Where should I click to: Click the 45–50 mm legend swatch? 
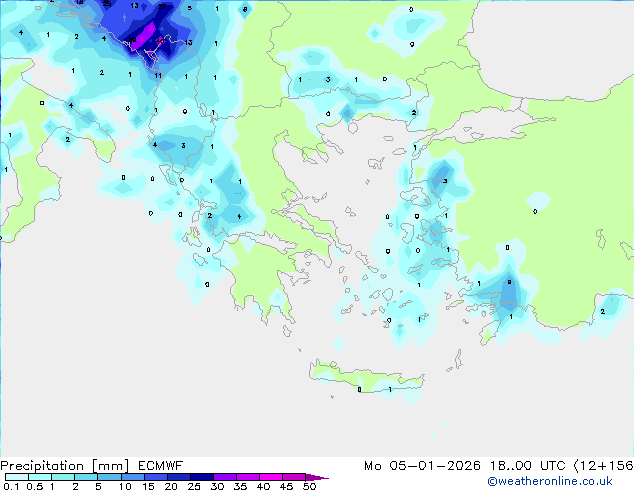(x=294, y=477)
